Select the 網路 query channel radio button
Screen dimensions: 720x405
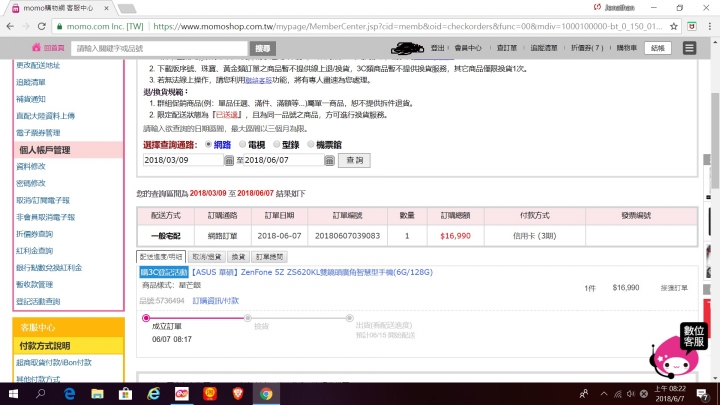click(x=208, y=144)
